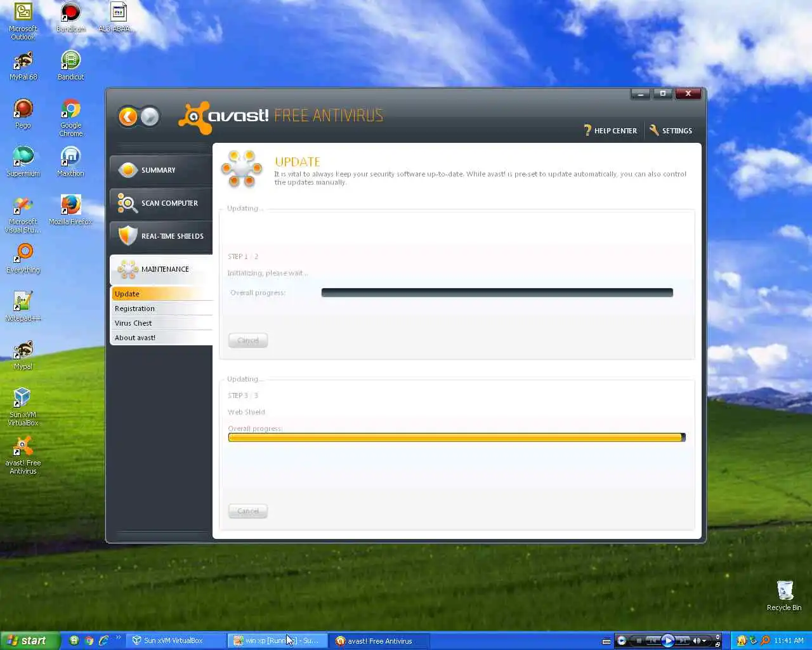Restore Windows Media Player from taskbar
Screen dimensions: 812x650
pos(717,645)
